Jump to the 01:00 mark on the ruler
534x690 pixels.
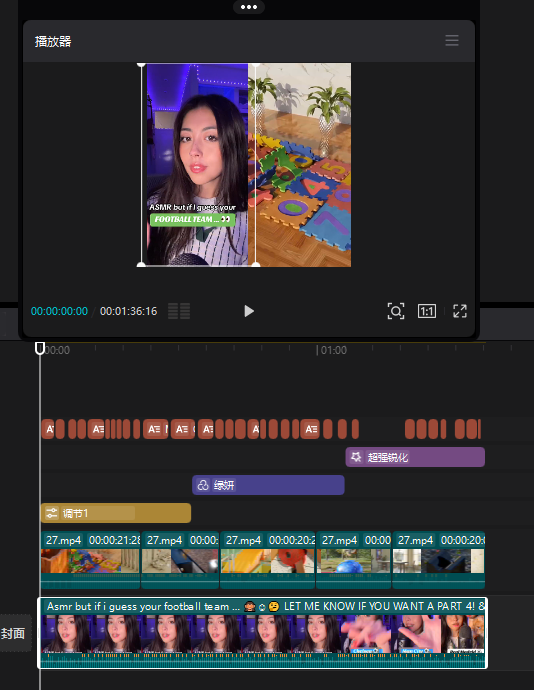(333, 350)
